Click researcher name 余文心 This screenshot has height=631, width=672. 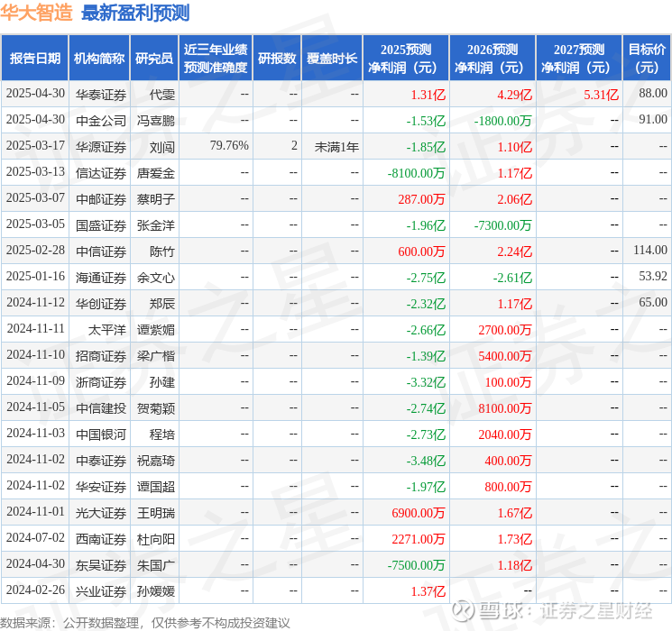(155, 278)
